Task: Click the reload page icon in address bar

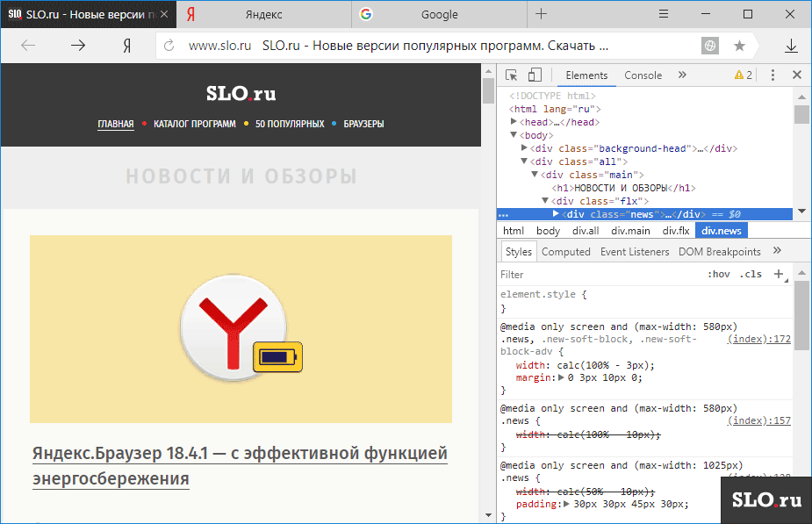Action: [169, 46]
